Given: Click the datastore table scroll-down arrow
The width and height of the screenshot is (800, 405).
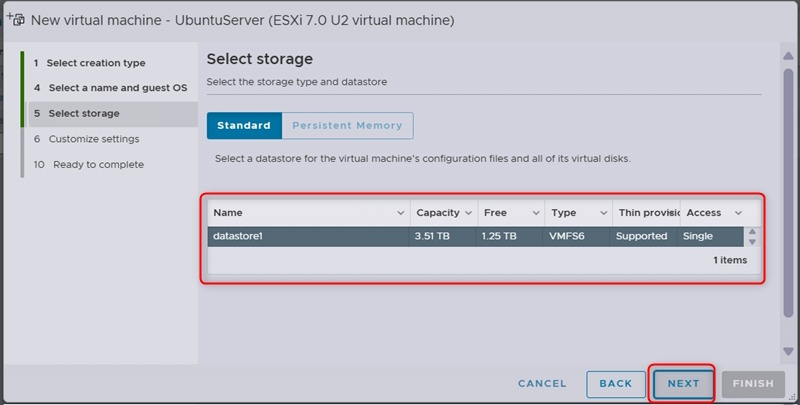Looking at the screenshot, I should [752, 242].
